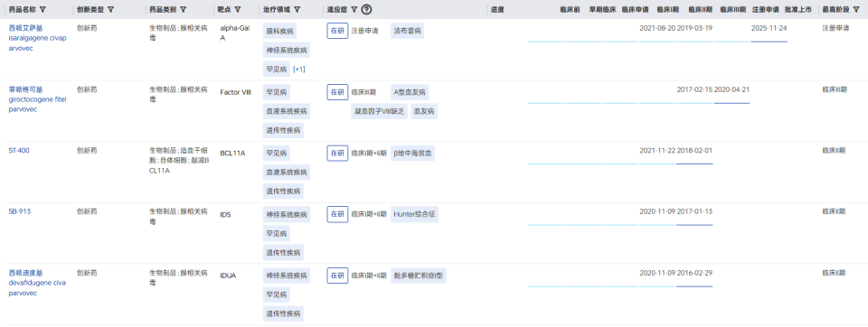The image size is (868, 327).
Task: Open the 创新类型 column filter icon
Action: 110,9
